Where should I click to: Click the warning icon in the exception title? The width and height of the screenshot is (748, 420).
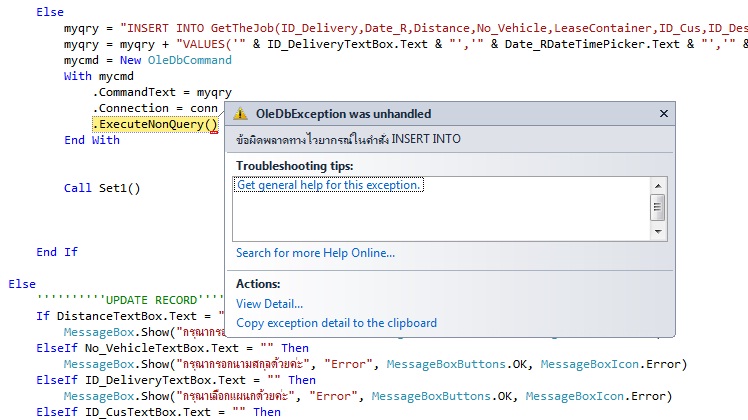(240, 114)
